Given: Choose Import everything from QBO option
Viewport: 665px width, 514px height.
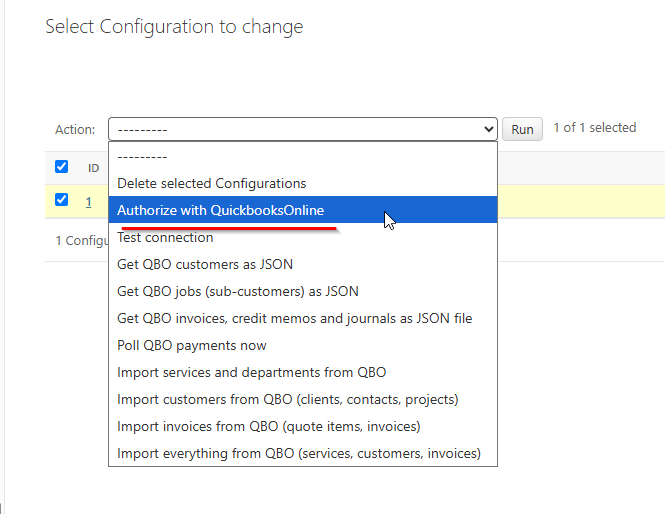Looking at the screenshot, I should pos(303,453).
